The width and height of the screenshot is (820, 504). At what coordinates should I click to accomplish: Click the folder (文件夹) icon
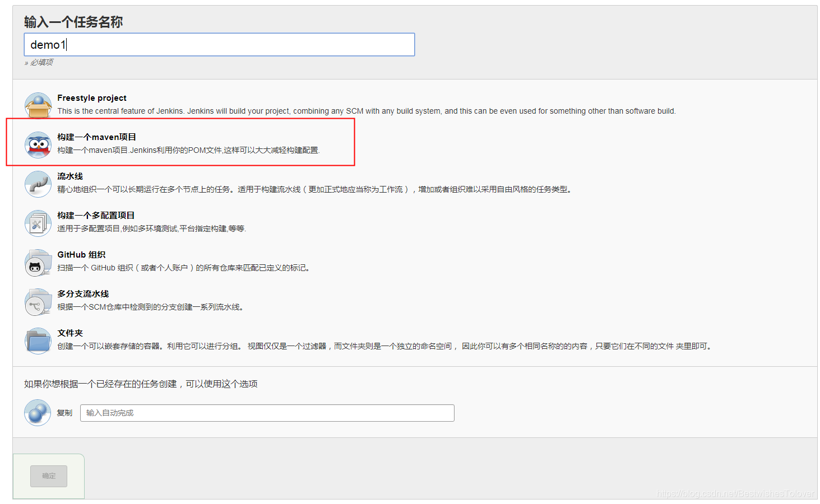[x=38, y=341]
